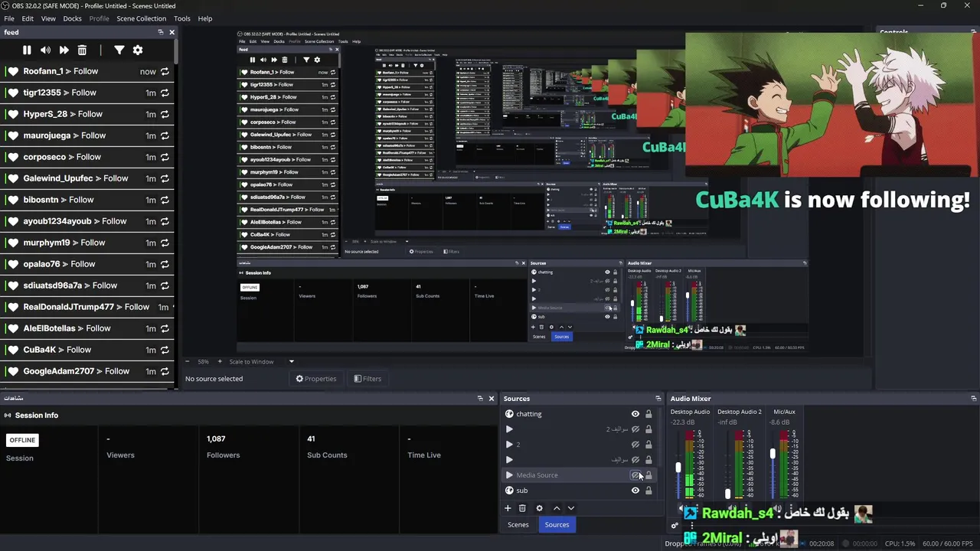980x551 pixels.
Task: Hide the chatting source
Action: coord(635,414)
